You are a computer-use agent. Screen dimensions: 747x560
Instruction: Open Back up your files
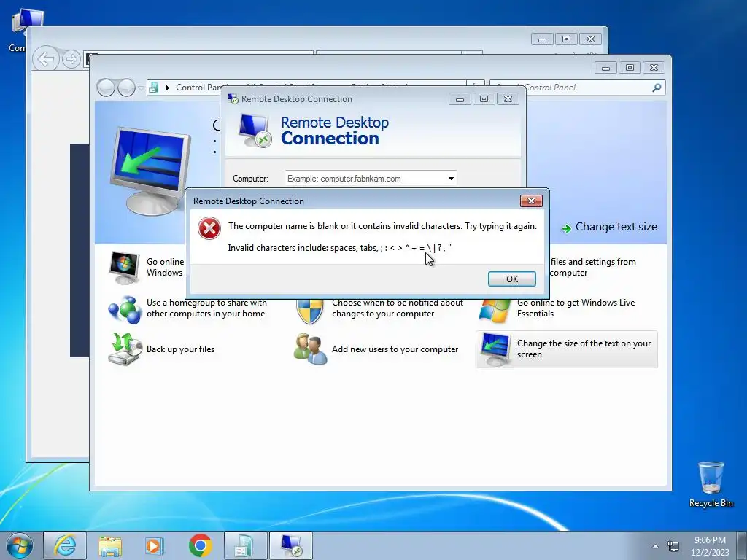pos(181,349)
